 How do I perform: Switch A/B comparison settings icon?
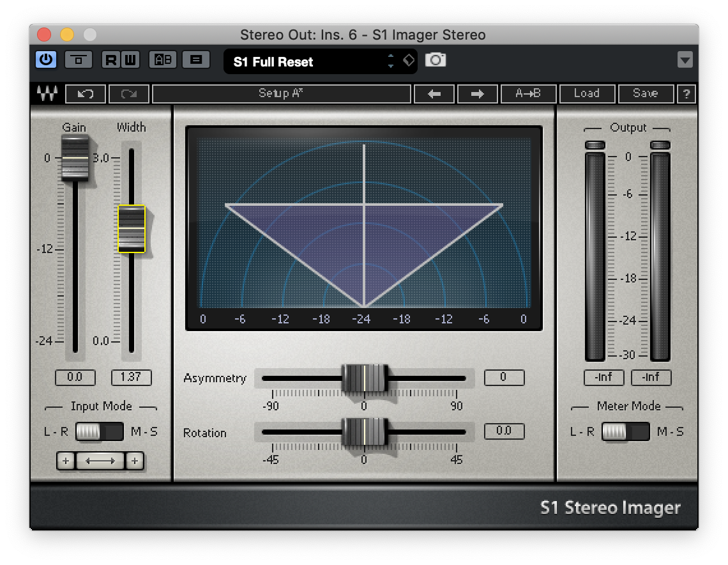(x=162, y=60)
